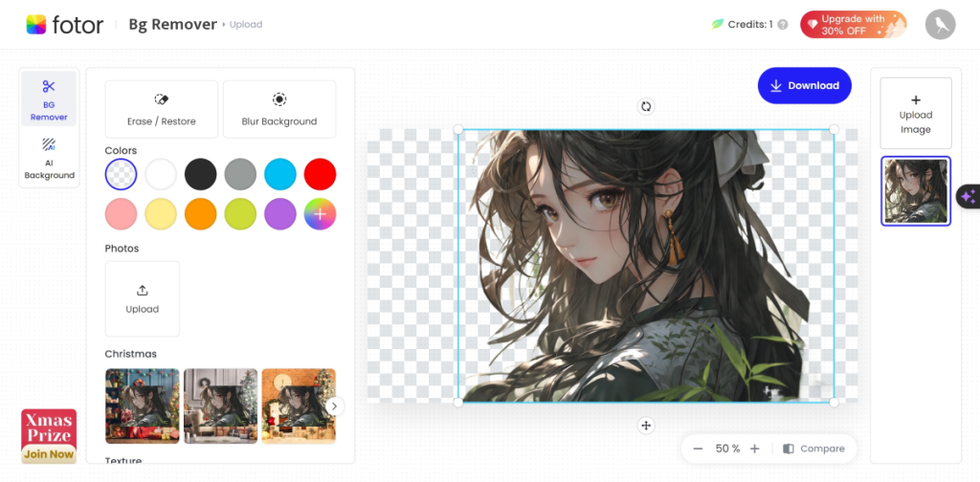Open the Xmas Prize Join Now banner

click(49, 436)
